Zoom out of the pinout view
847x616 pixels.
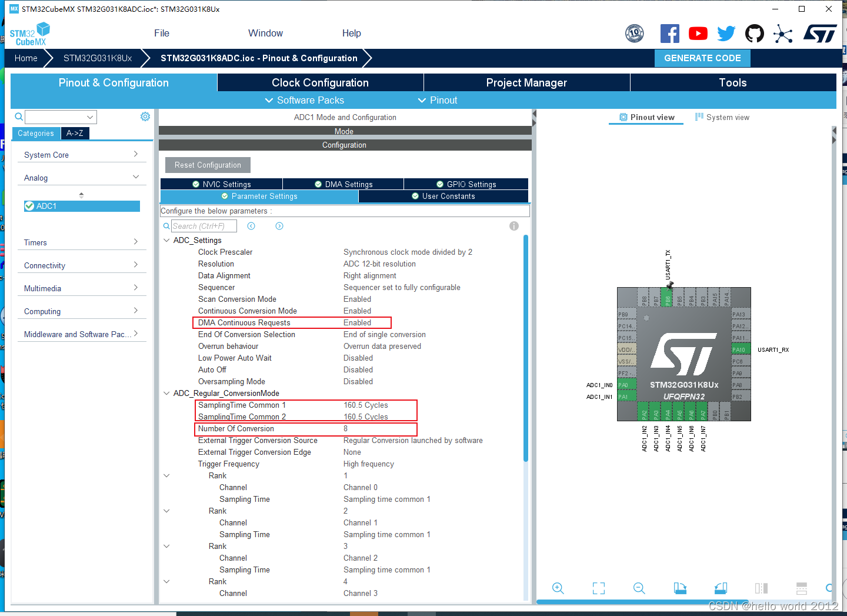coord(639,588)
